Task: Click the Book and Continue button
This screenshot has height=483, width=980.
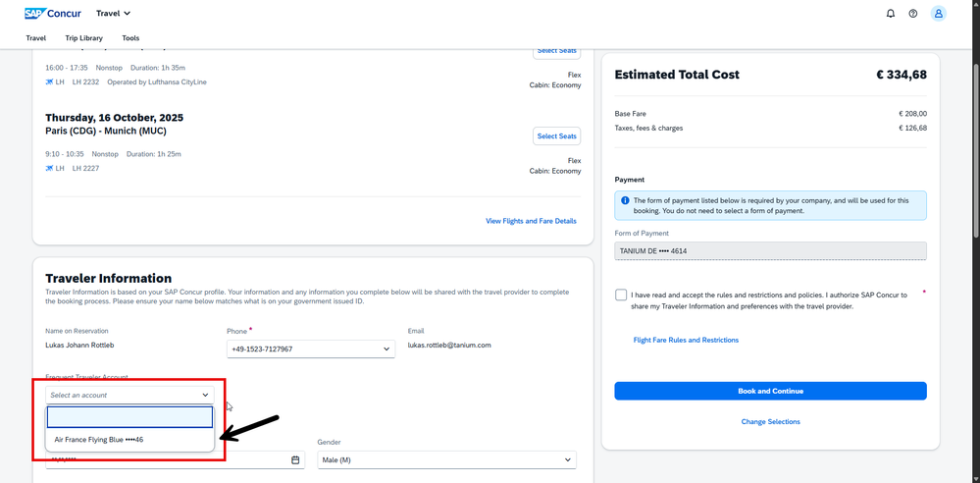Action: (x=770, y=391)
